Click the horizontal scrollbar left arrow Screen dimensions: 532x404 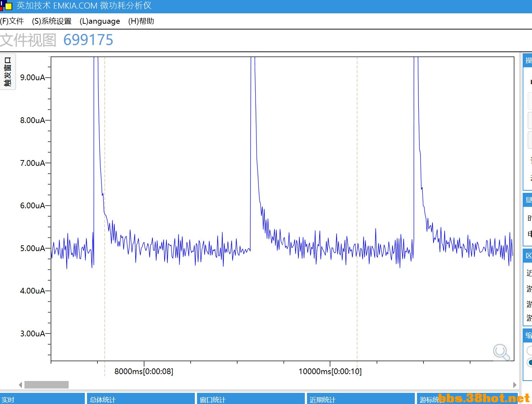point(20,385)
